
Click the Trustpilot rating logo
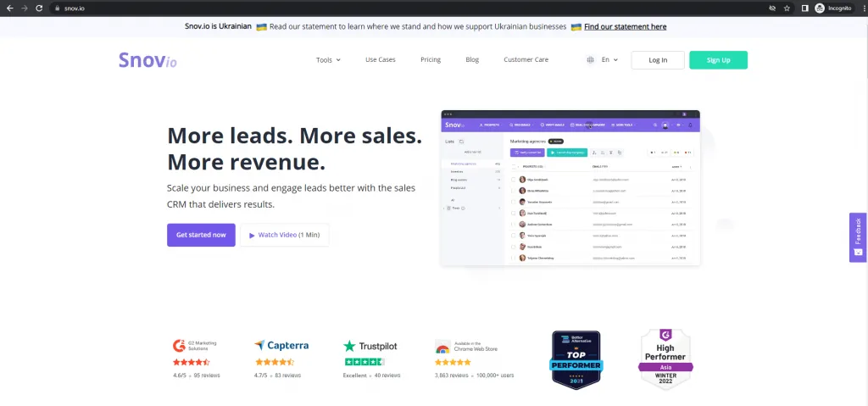point(370,346)
